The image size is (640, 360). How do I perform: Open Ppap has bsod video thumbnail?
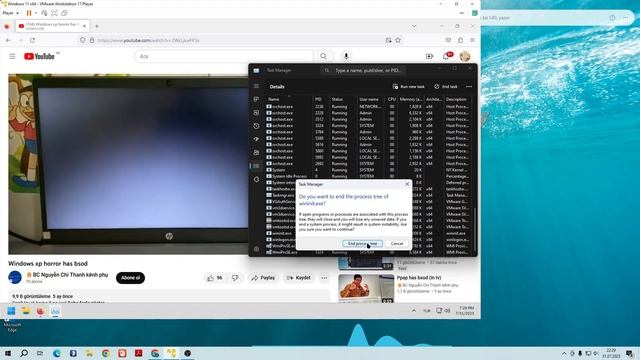(x=366, y=289)
